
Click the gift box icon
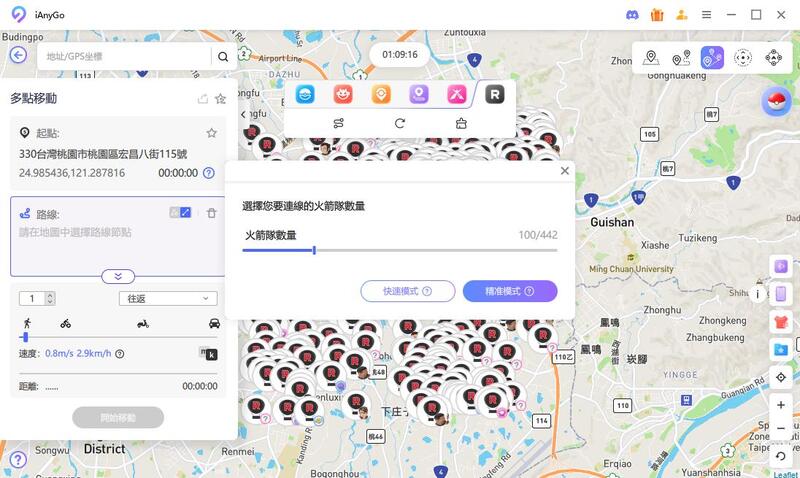[657, 15]
